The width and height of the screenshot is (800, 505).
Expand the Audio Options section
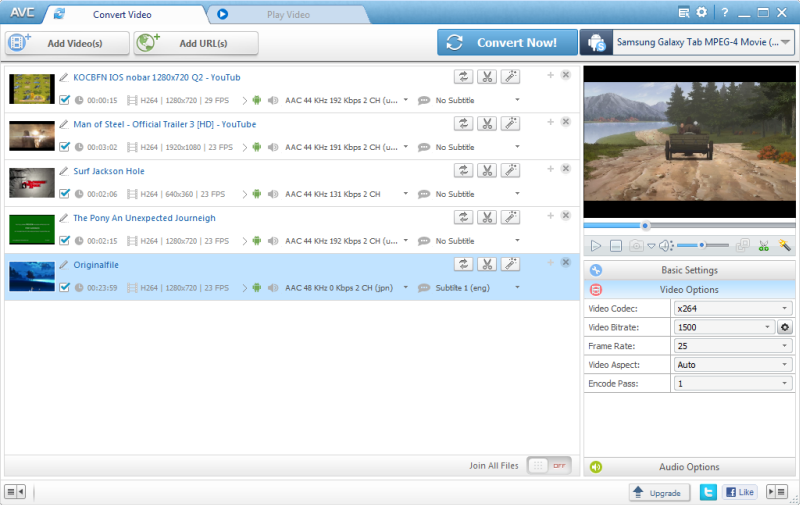[x=690, y=467]
